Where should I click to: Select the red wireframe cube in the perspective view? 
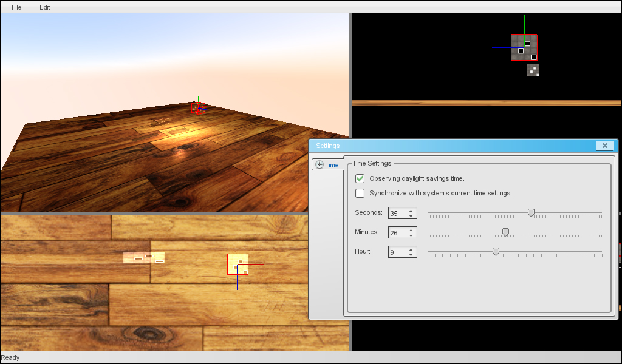pyautogui.click(x=197, y=109)
